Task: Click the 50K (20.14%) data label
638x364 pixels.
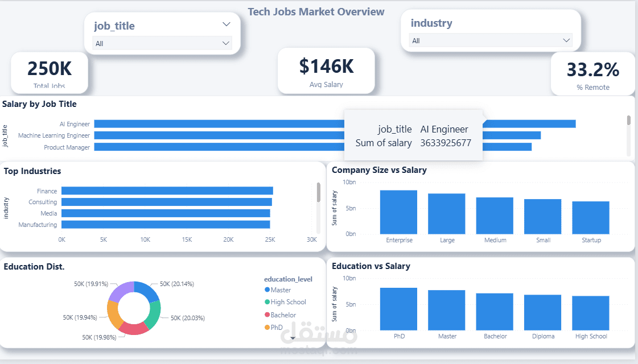Action: tap(177, 284)
